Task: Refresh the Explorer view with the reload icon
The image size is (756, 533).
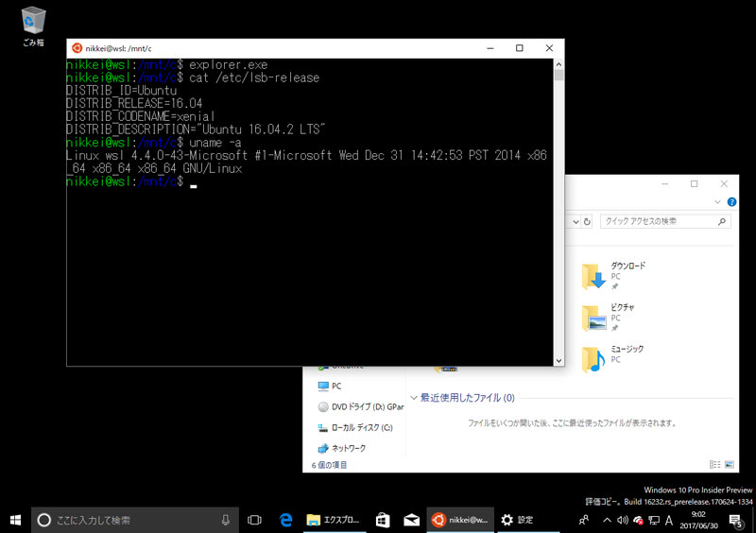Action: point(587,222)
